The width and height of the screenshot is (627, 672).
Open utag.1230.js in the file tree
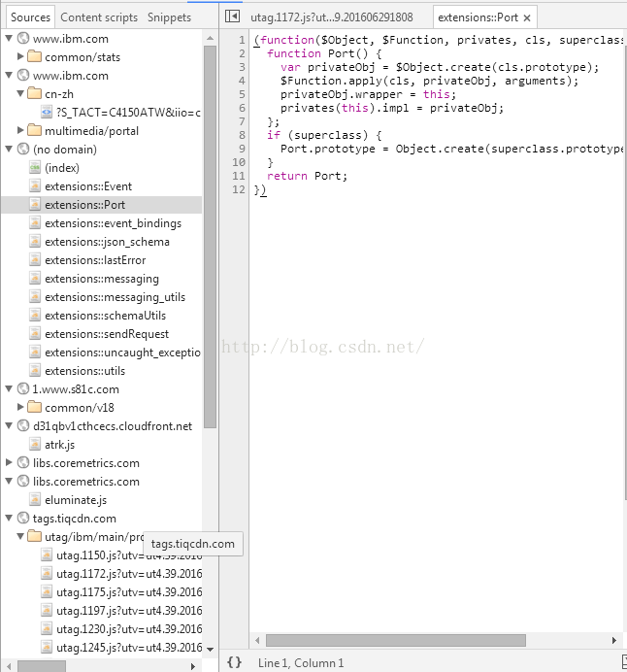point(129,628)
